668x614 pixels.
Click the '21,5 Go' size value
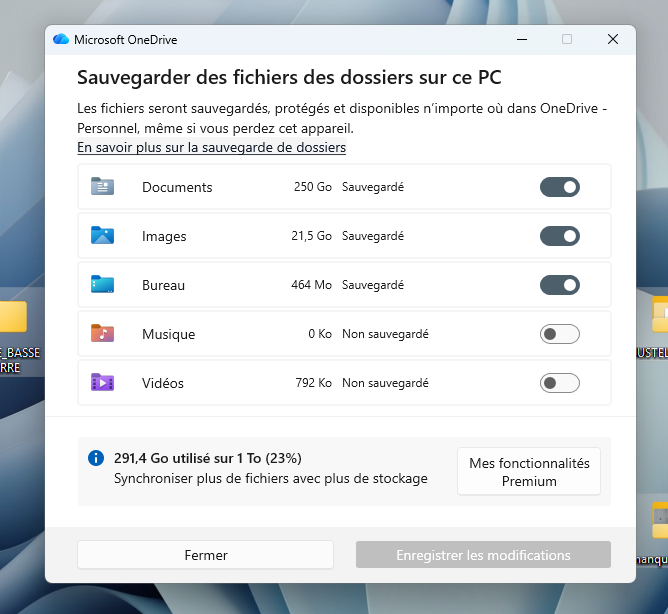pos(311,236)
